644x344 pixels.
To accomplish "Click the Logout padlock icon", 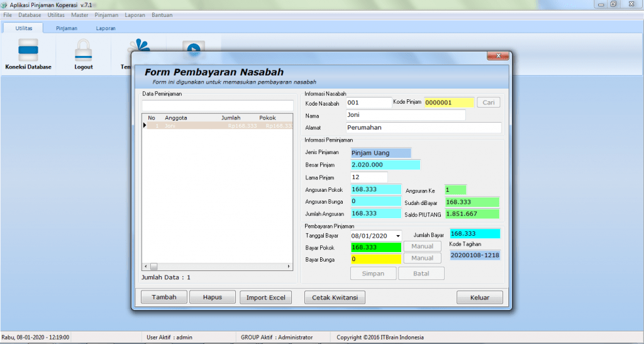I will tap(83, 53).
